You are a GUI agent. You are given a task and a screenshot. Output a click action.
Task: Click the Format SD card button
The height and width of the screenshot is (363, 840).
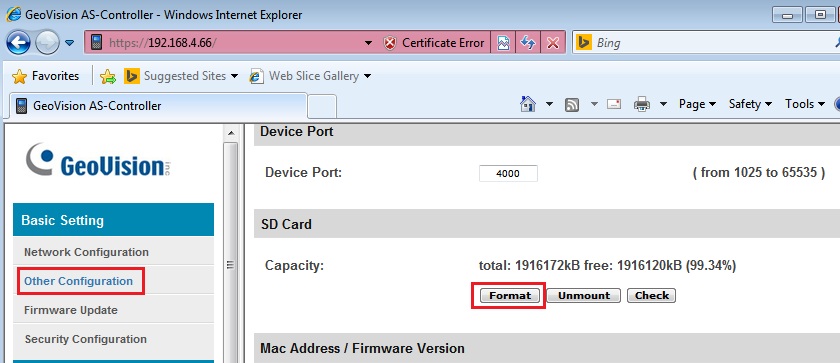coord(509,296)
